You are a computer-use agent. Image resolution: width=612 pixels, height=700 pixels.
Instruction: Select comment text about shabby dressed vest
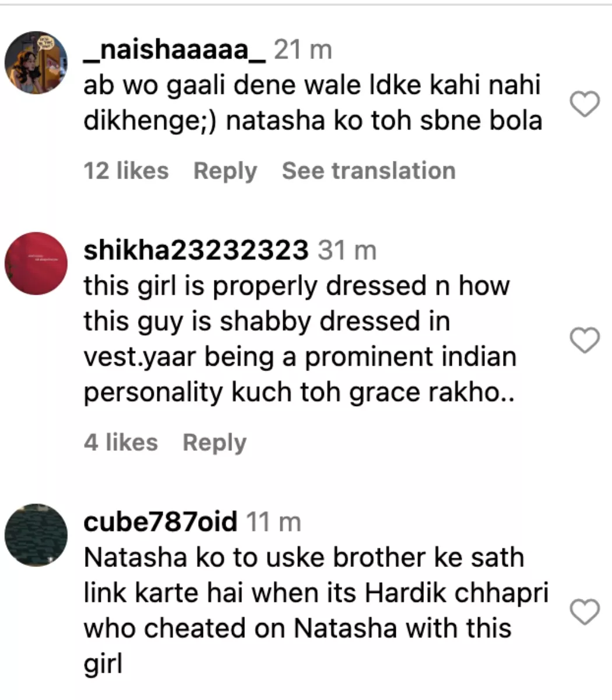coord(300,339)
